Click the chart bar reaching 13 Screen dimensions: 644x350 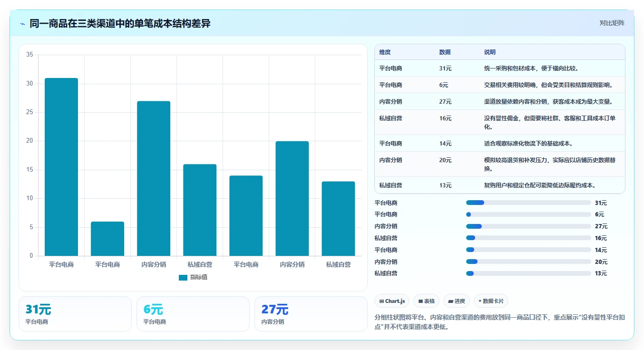point(338,219)
